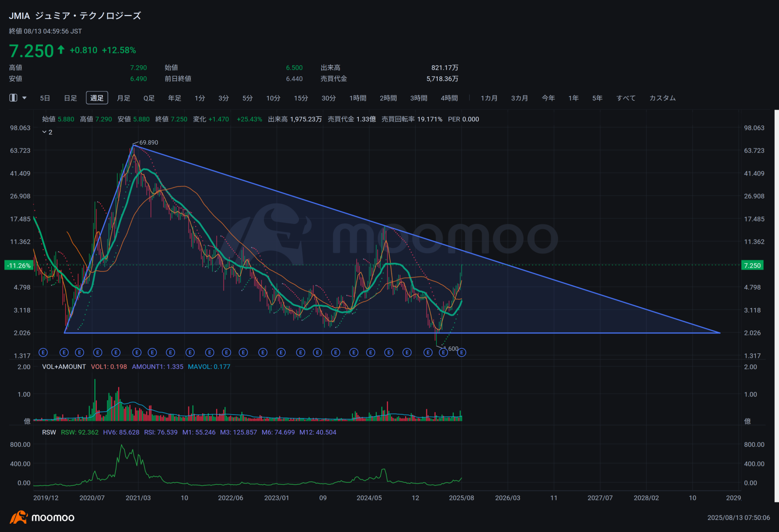Choose the 15分 interval
Viewport: 779px width, 532px height.
301,98
